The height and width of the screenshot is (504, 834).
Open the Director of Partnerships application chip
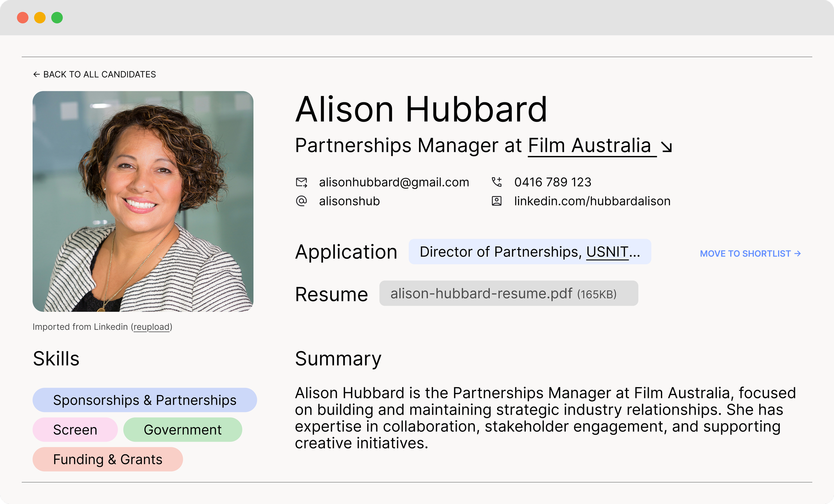pos(530,252)
